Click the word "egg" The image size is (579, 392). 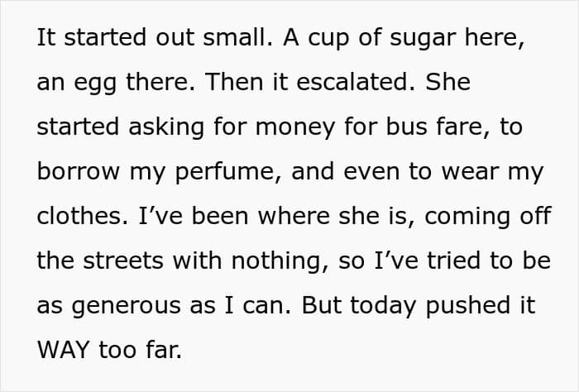pos(95,84)
